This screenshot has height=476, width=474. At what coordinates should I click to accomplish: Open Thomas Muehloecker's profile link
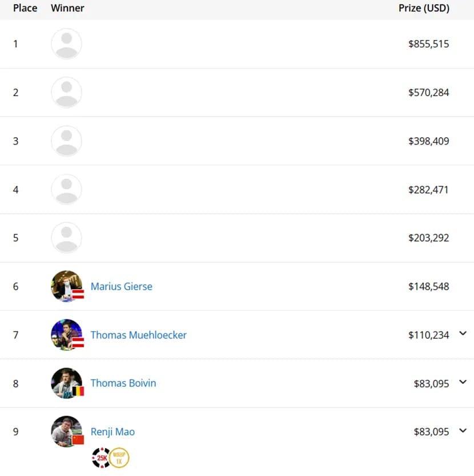(138, 335)
